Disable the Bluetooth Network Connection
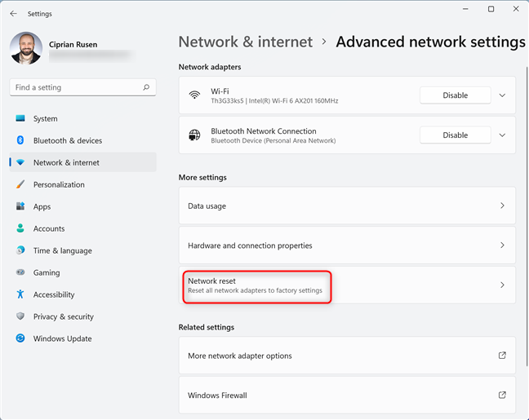529x420 pixels. click(x=455, y=135)
